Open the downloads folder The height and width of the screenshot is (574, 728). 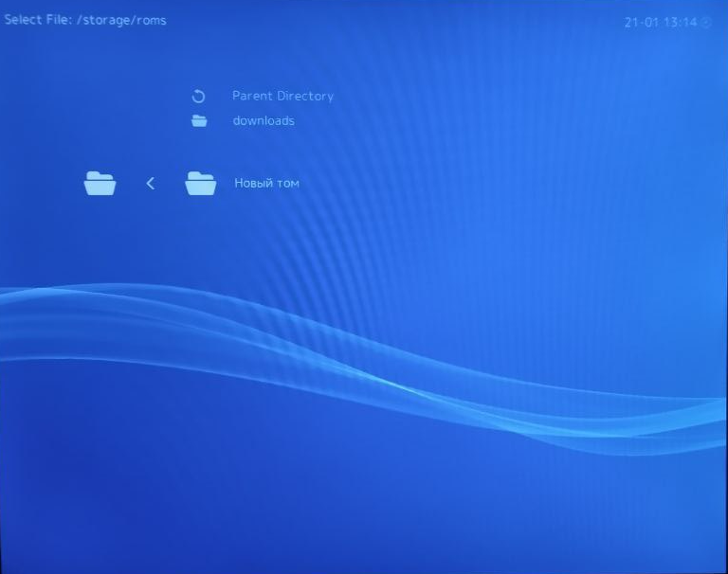tap(264, 120)
